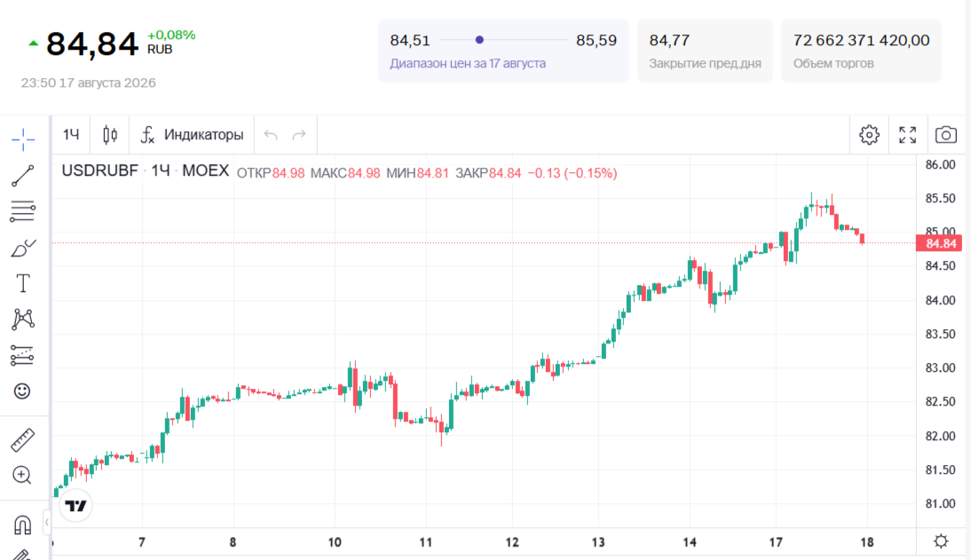Open the Индикаторы menu
The height and width of the screenshot is (560, 971).
coord(192,134)
